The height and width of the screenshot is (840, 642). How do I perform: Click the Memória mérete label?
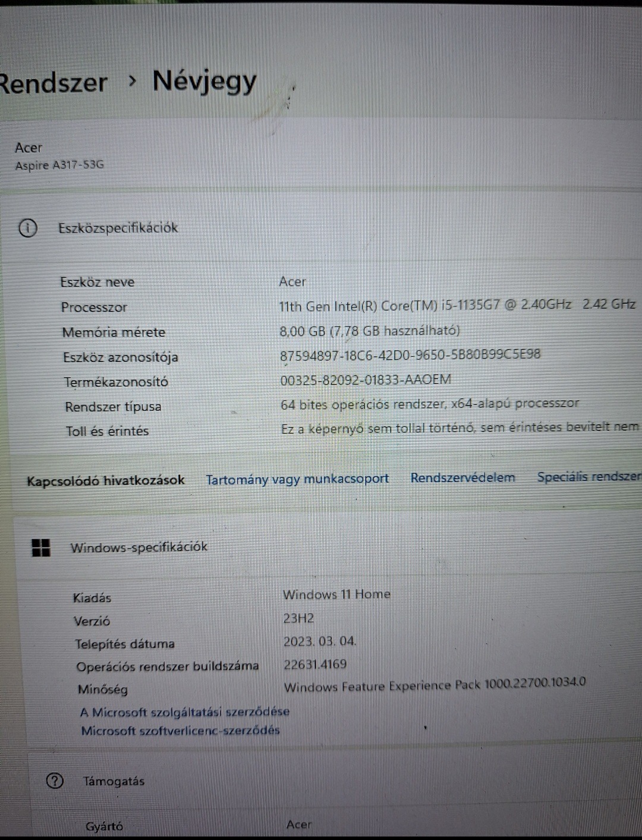[114, 332]
